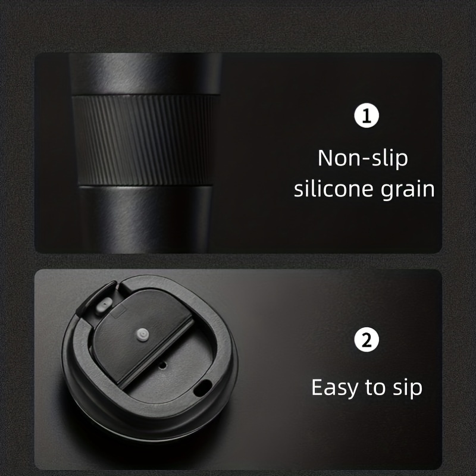Select the flip-up latch tab on lid
476x476 pixels.
tap(96, 297)
